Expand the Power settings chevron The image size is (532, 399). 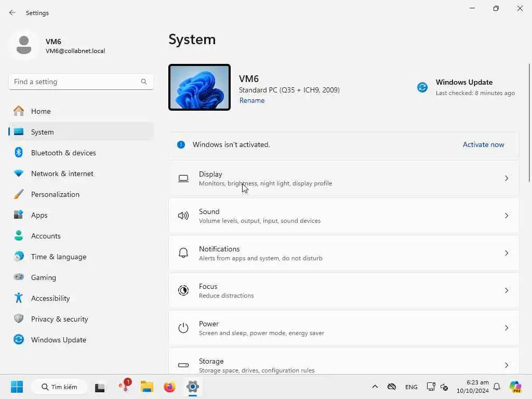[x=506, y=328]
